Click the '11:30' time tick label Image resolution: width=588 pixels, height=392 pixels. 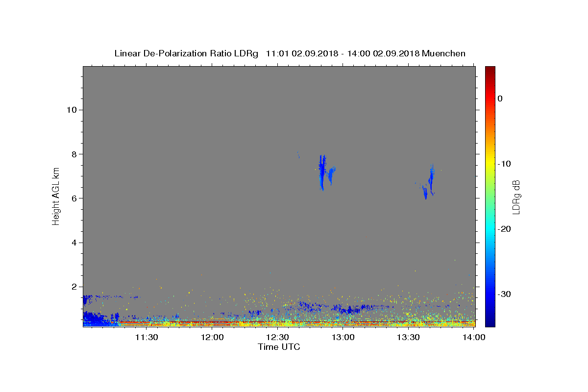pos(147,338)
